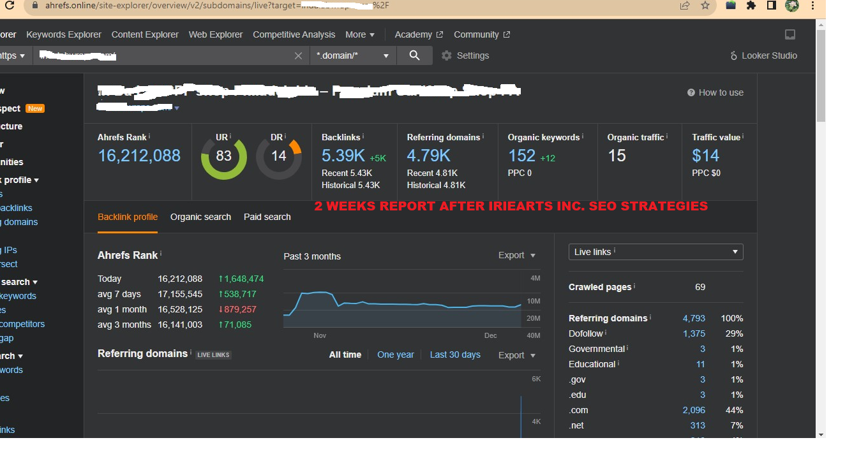
Task: Click the magnifying glass search button
Action: click(414, 55)
